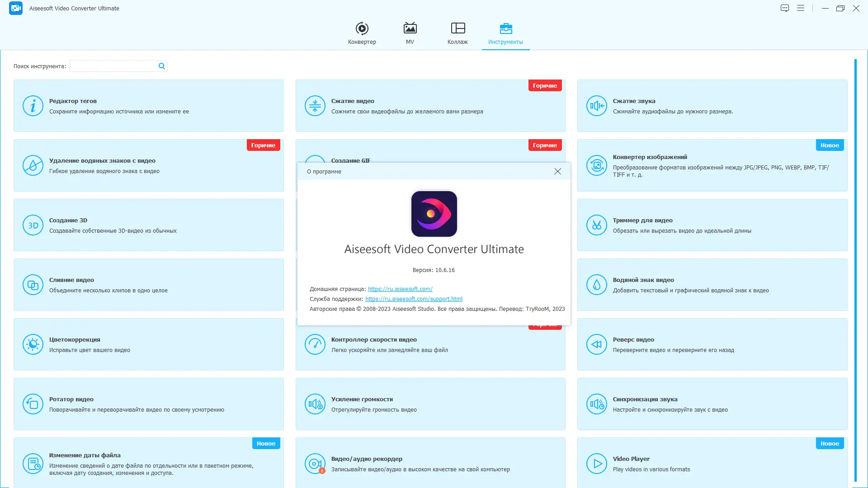Open the Volume Booster (Усиление громкости) icon

[315, 404]
